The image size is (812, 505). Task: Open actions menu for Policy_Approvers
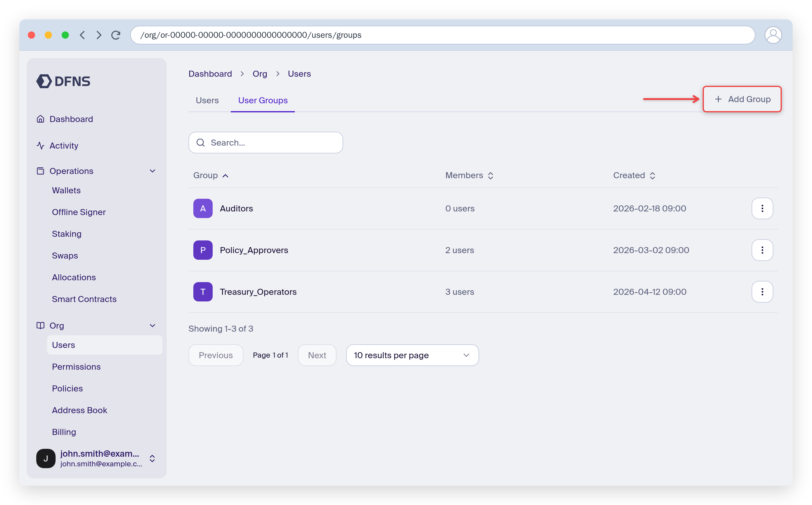click(x=762, y=250)
